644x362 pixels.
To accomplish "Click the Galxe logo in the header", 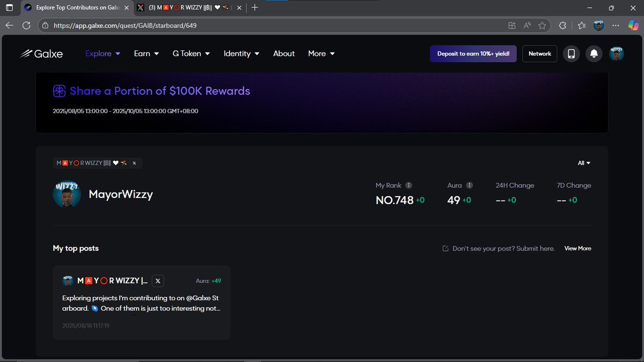I will pos(41,54).
